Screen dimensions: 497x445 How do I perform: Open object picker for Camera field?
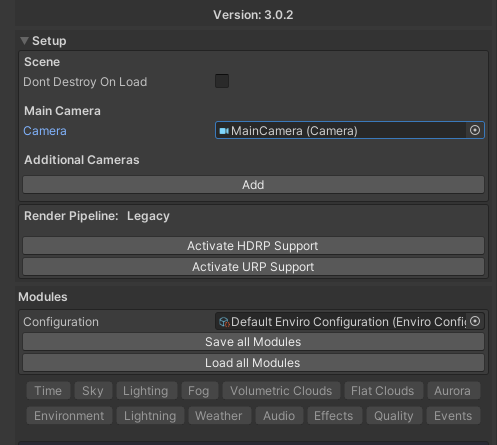pos(475,130)
